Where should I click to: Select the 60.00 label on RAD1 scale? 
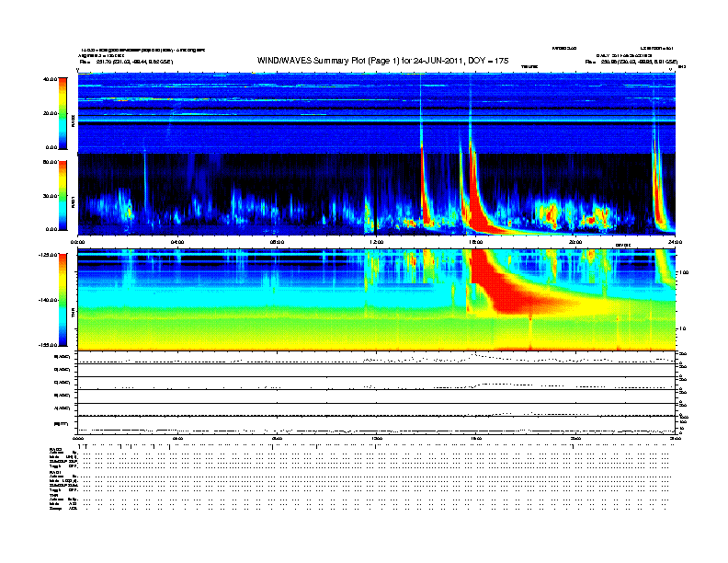(51, 162)
